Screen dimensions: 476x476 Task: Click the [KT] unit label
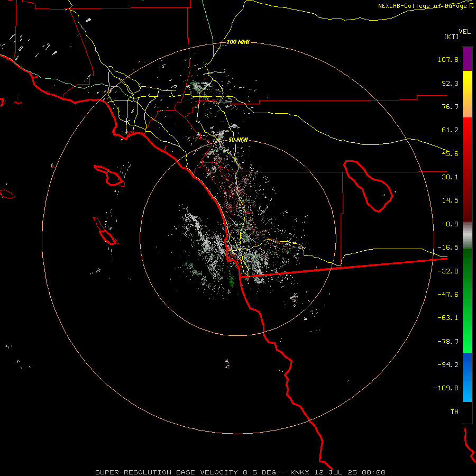coord(452,36)
